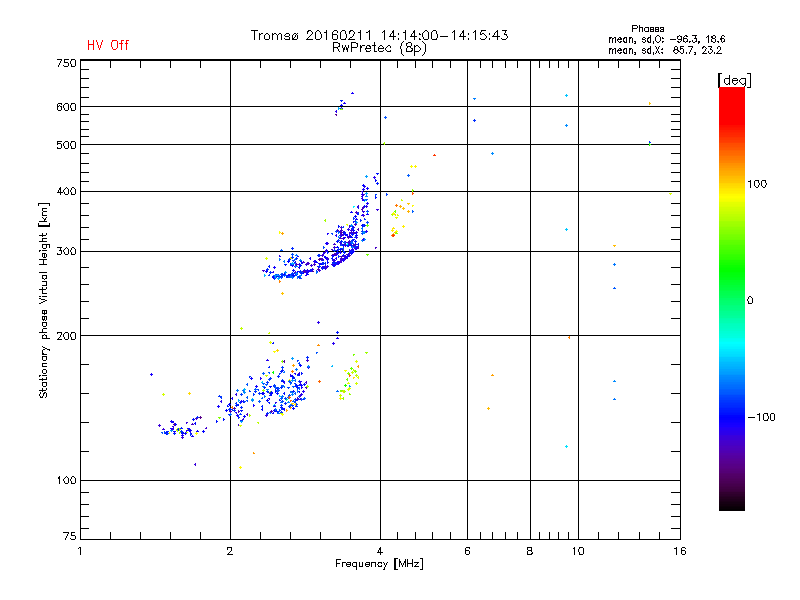The height and width of the screenshot is (600, 800).
Task: Click the red HV Off label
Action: (108, 45)
